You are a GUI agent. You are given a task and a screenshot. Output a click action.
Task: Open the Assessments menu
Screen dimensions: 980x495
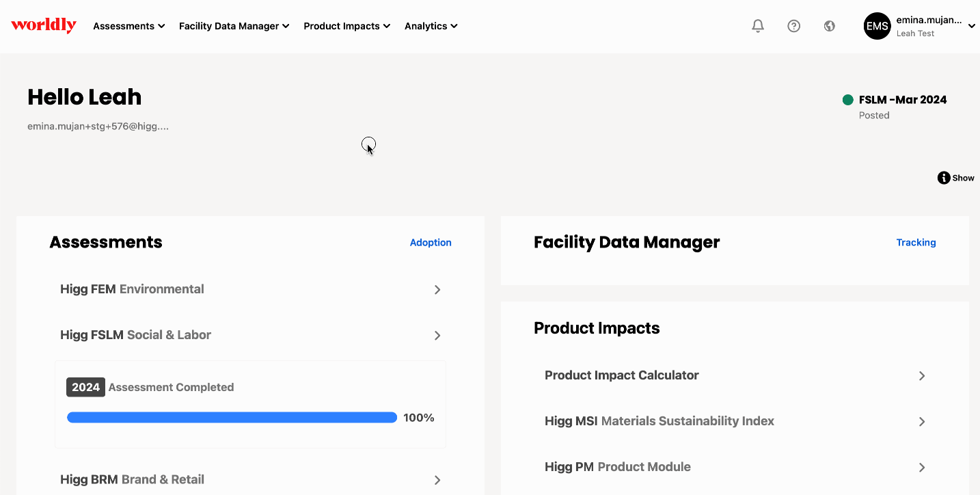[x=129, y=26]
